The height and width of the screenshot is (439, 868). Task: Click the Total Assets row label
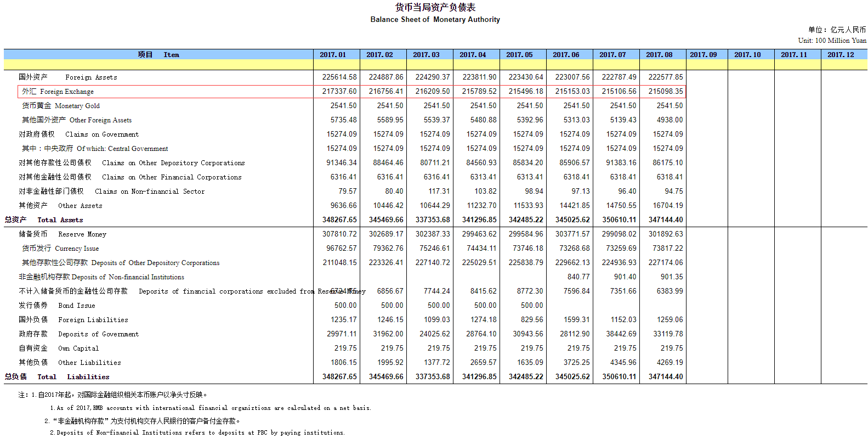[44, 220]
